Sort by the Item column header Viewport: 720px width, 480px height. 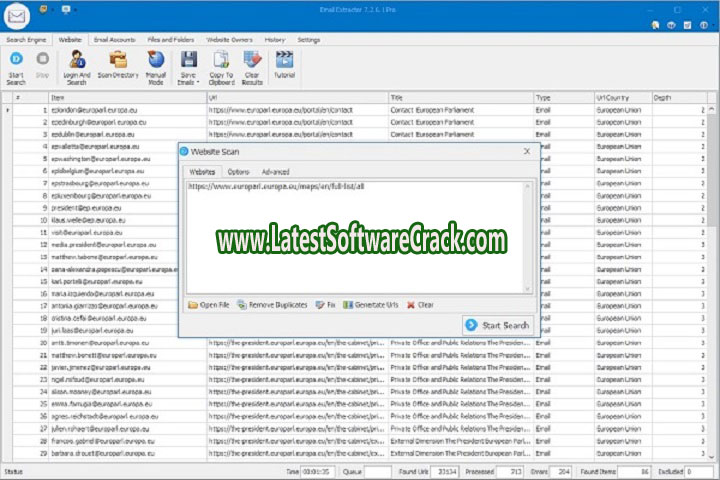(x=127, y=98)
